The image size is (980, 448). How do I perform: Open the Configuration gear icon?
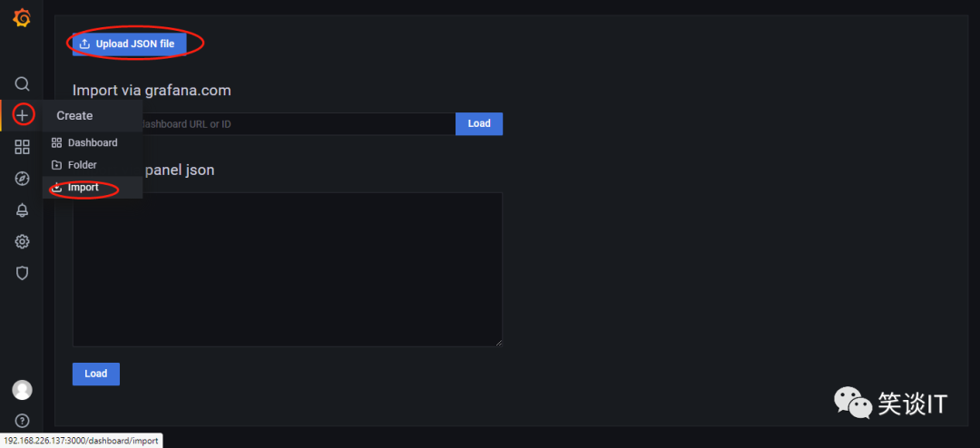tap(22, 242)
